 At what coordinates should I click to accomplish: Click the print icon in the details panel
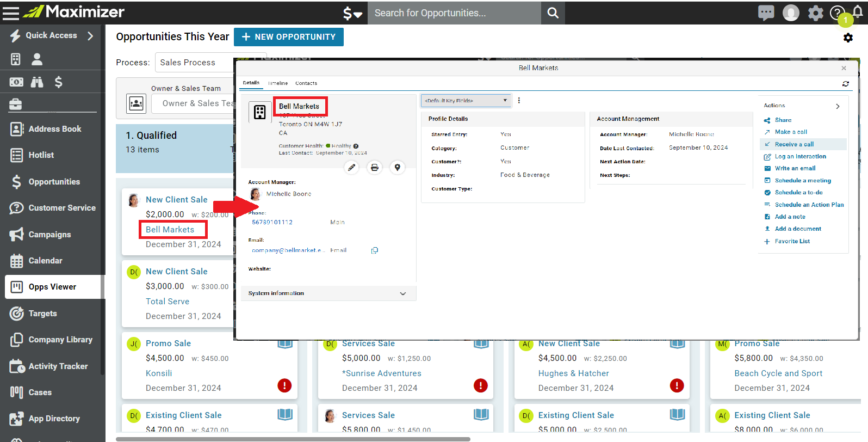tap(375, 168)
